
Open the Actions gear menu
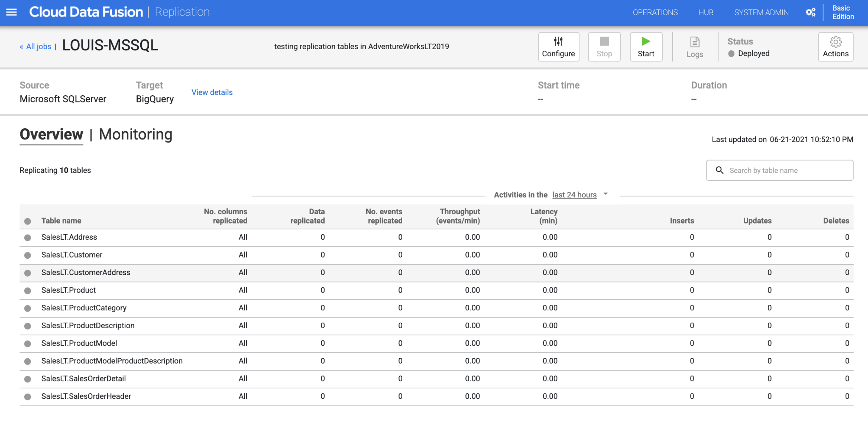835,42
